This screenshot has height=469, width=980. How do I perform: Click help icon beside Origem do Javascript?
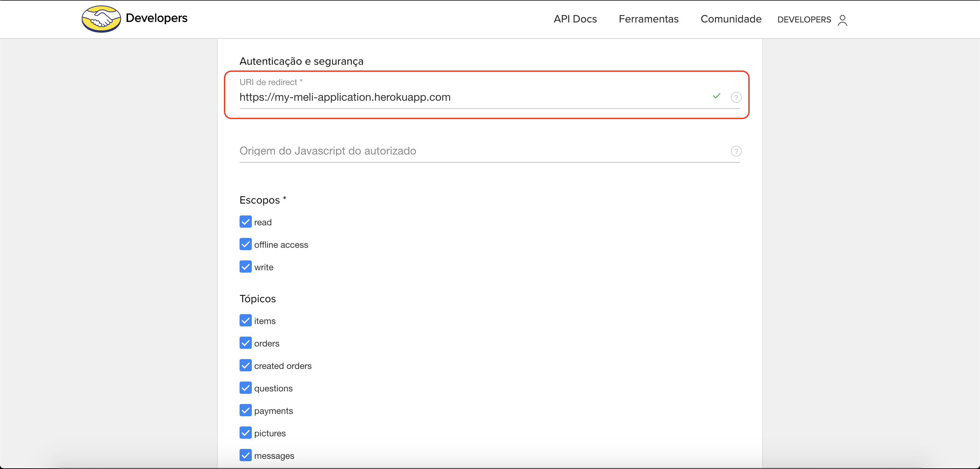736,151
